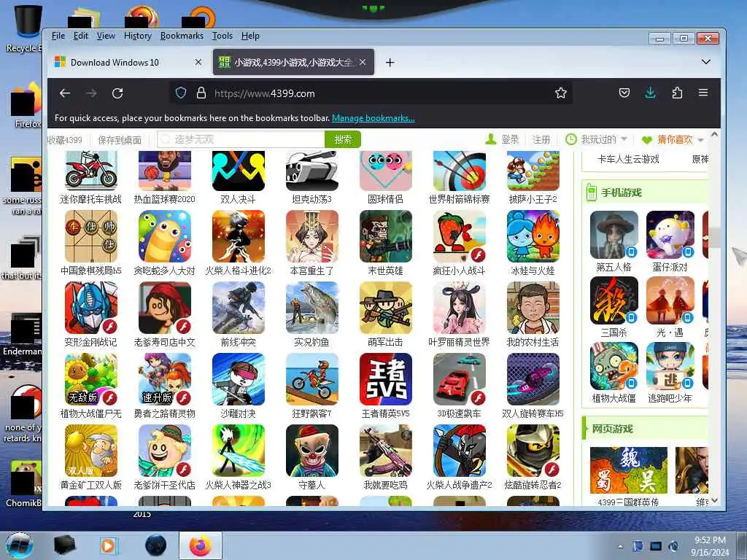Open the 3D极速飙车 game icon
747x560 pixels.
[460, 379]
